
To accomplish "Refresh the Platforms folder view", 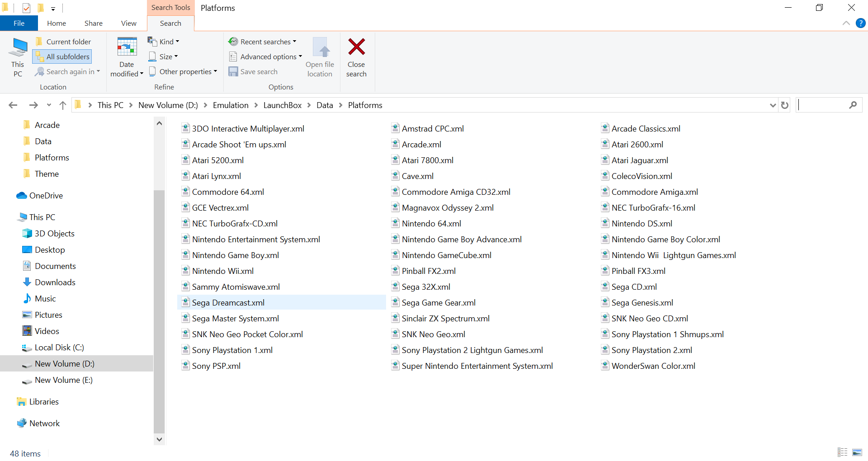I will tap(785, 105).
